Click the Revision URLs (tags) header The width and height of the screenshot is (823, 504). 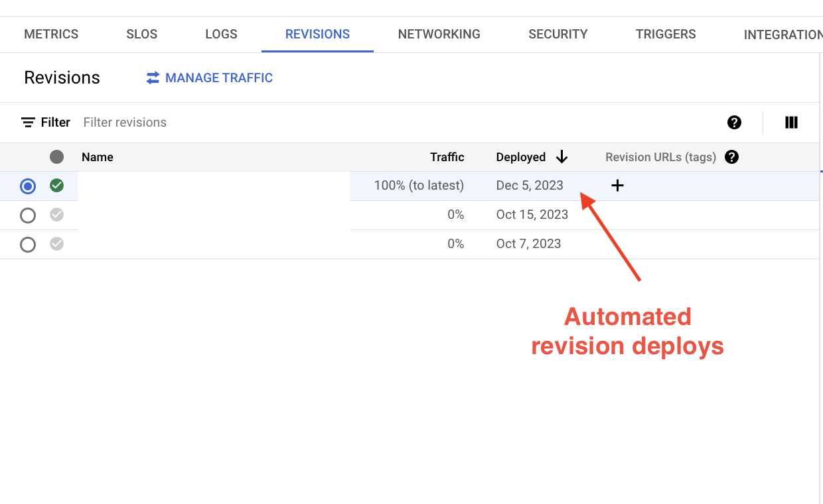click(x=661, y=157)
